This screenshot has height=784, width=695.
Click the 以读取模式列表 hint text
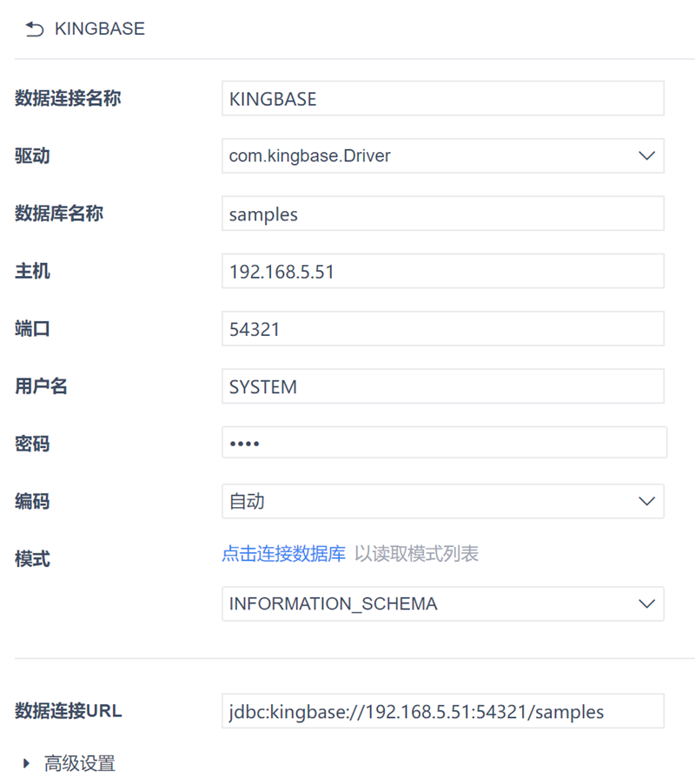click(x=416, y=554)
